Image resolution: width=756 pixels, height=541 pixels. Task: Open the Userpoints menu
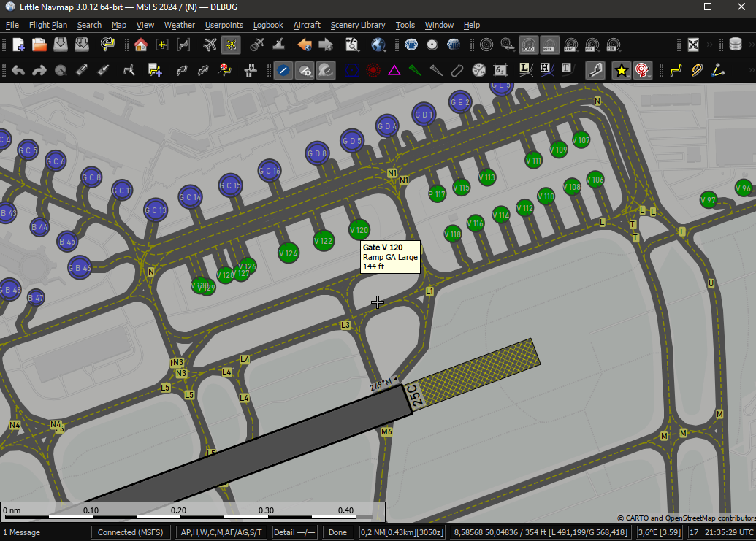pos(224,25)
